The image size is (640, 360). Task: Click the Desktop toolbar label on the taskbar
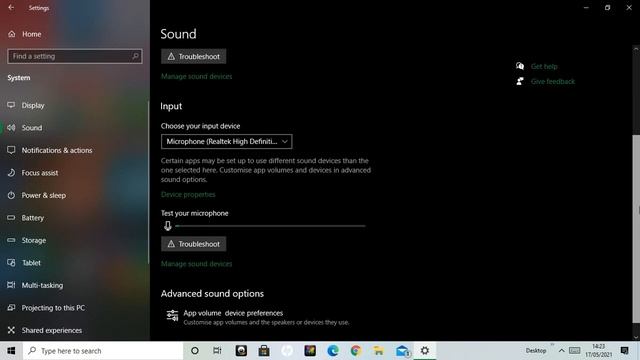536,351
